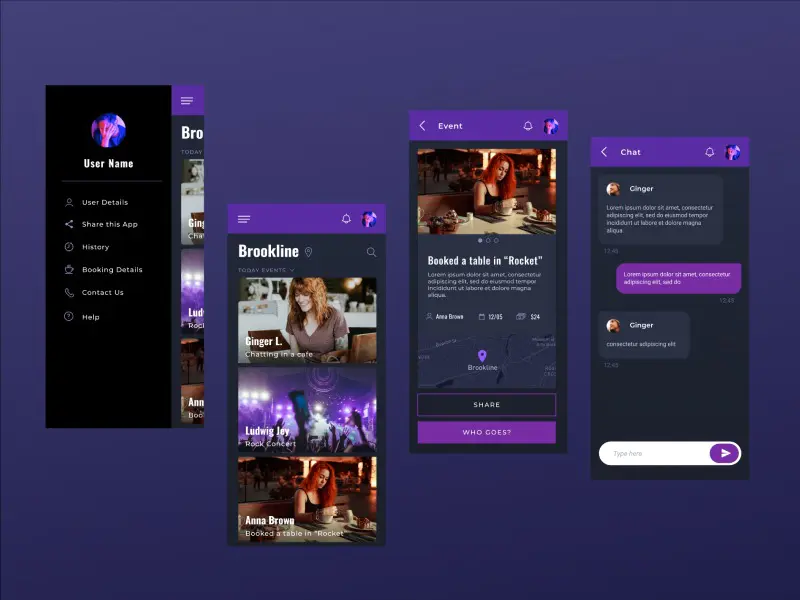Screen dimensions: 800x600
Task: Click person icon beside Anna Brown in Event
Action: click(429, 316)
